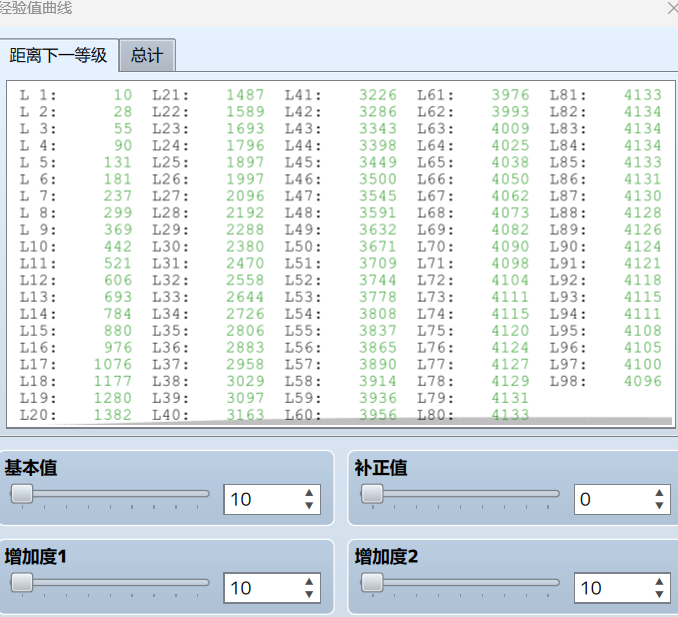Click the L30 value 2380
678x617 pixels.
(x=245, y=246)
